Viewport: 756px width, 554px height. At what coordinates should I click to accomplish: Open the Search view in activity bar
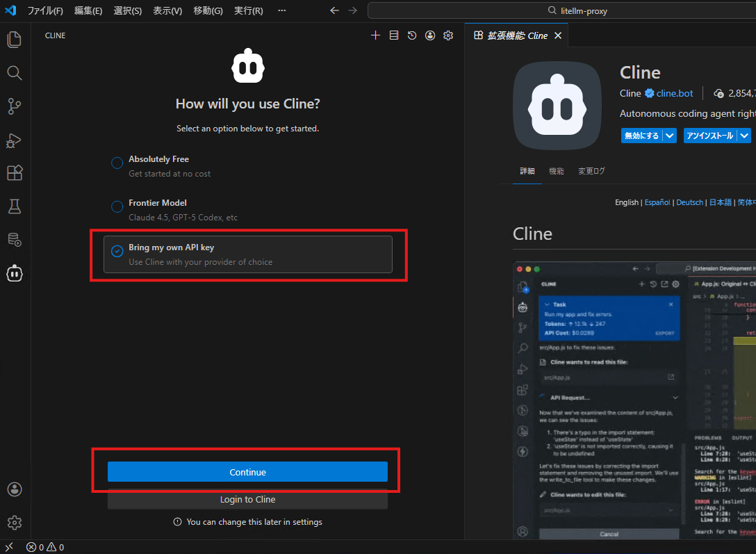15,73
